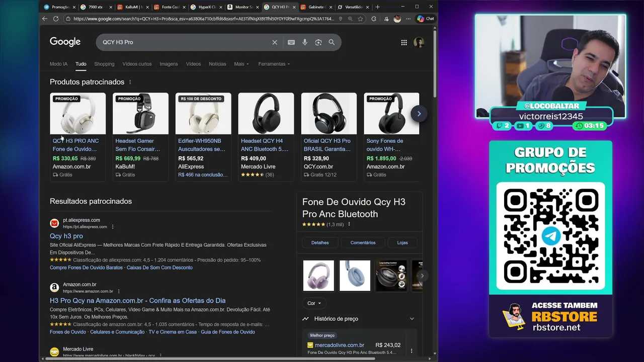The width and height of the screenshot is (644, 362).
Task: Advance product image carousel with right arrow
Action: point(422,276)
